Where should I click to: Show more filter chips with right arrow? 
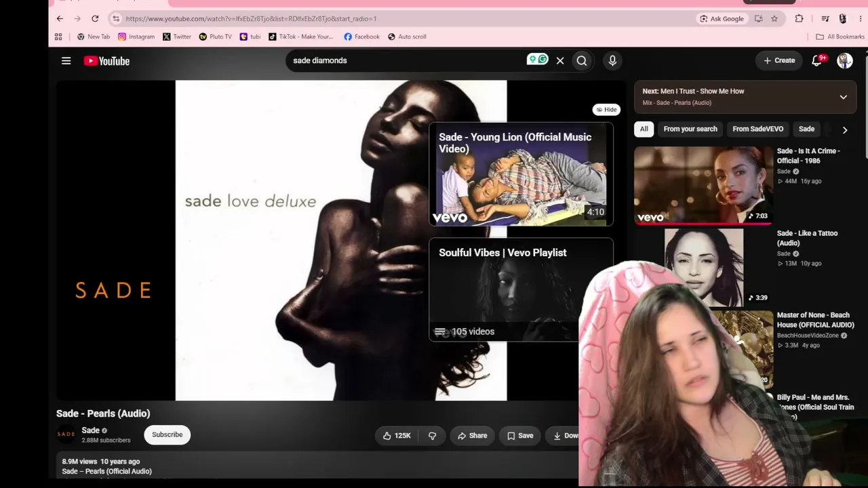844,129
